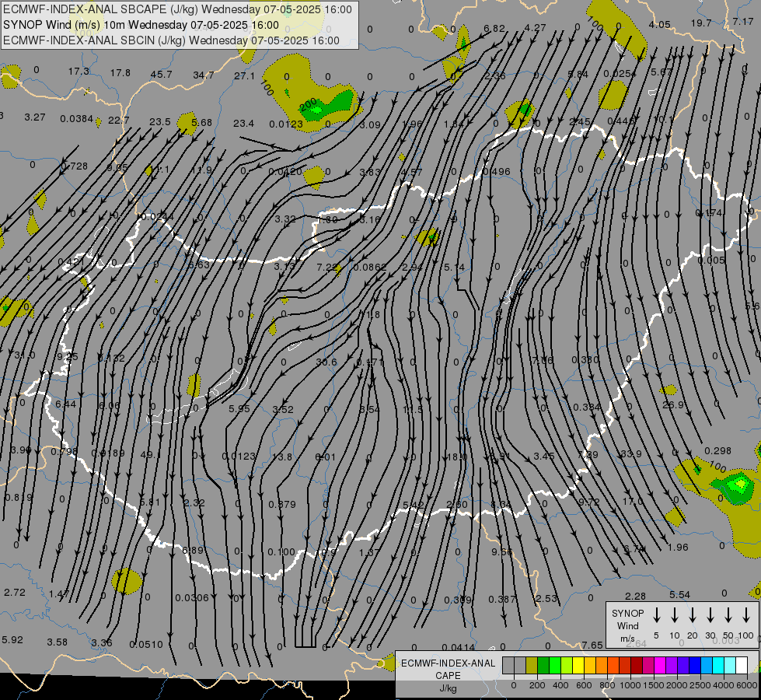761x700 pixels.
Task: Click the map value 26.9
Action: tap(673, 404)
